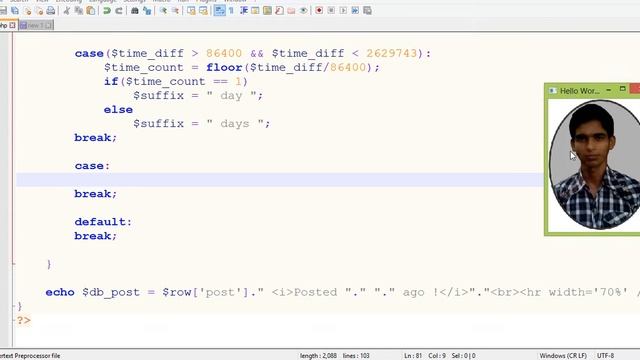Close the active php file tab
640x360 pixels.
click(x=12, y=25)
